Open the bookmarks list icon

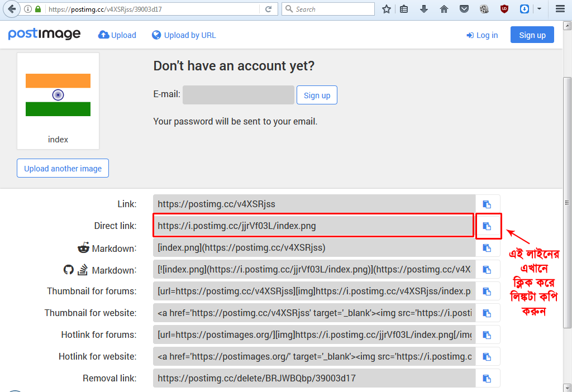404,9
